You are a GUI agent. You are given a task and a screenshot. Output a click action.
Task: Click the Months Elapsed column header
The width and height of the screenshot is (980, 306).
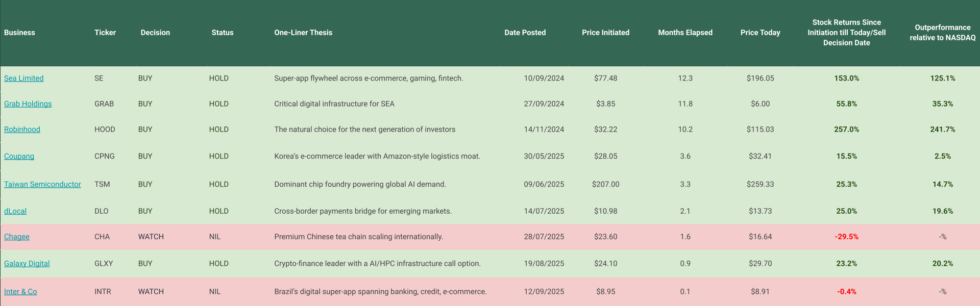685,33
